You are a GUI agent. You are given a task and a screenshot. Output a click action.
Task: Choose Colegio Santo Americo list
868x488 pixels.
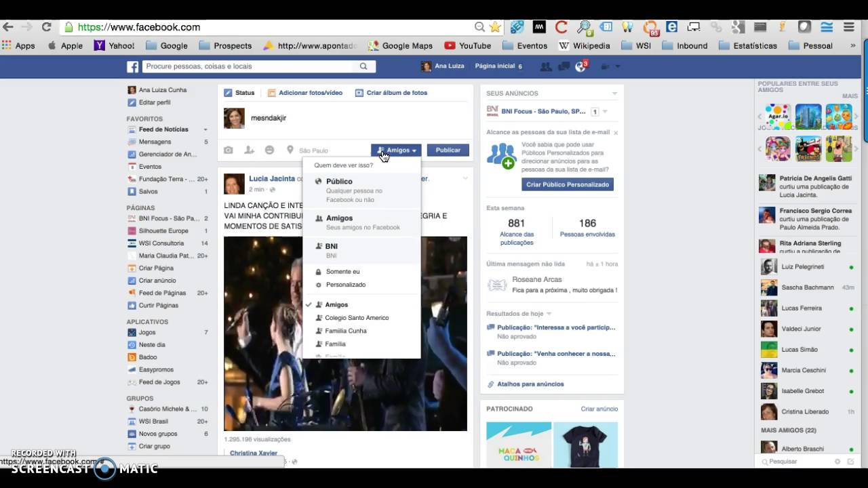(361, 318)
